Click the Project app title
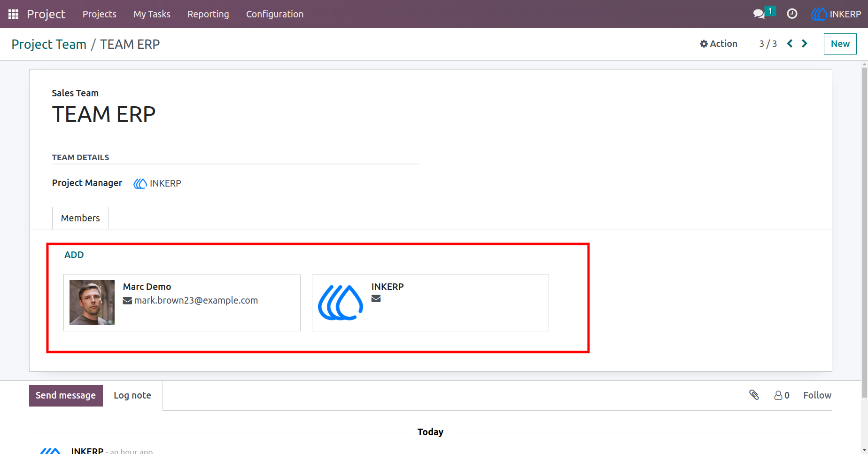This screenshot has width=868, height=454. (46, 14)
